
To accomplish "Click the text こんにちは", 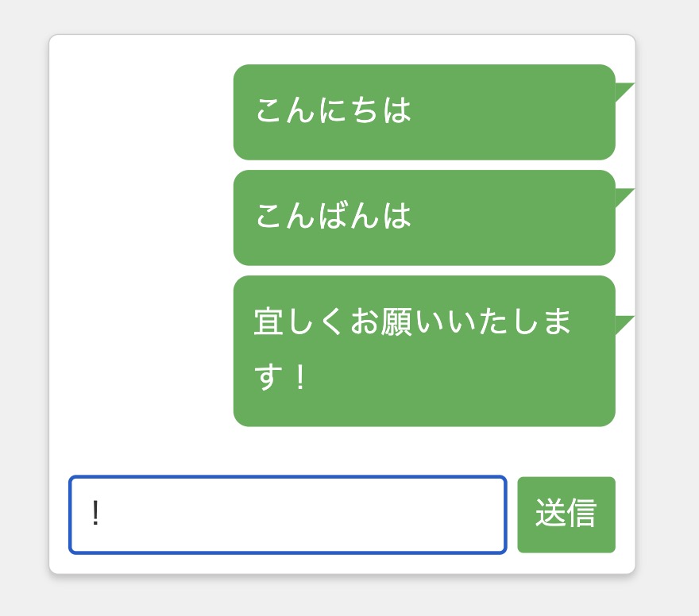I will tap(334, 111).
